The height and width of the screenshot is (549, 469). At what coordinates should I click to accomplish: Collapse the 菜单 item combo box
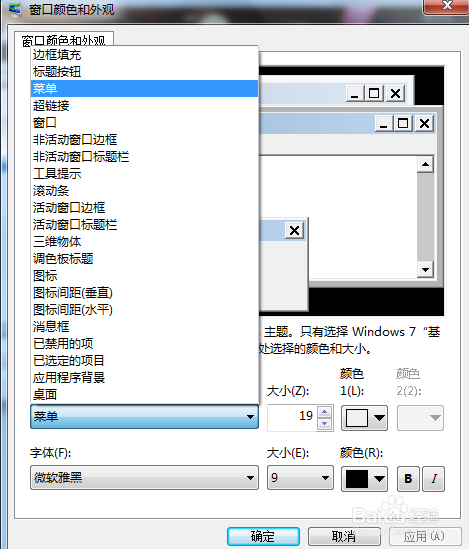[x=144, y=417]
